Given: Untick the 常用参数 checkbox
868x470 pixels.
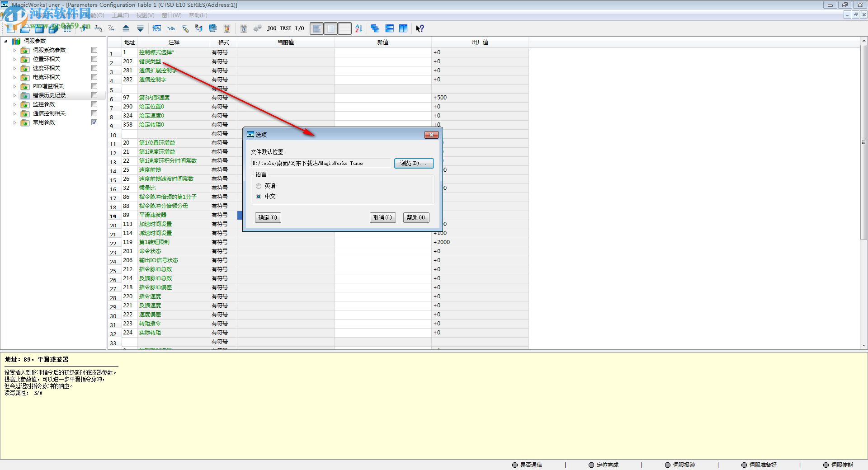Looking at the screenshot, I should (94, 122).
